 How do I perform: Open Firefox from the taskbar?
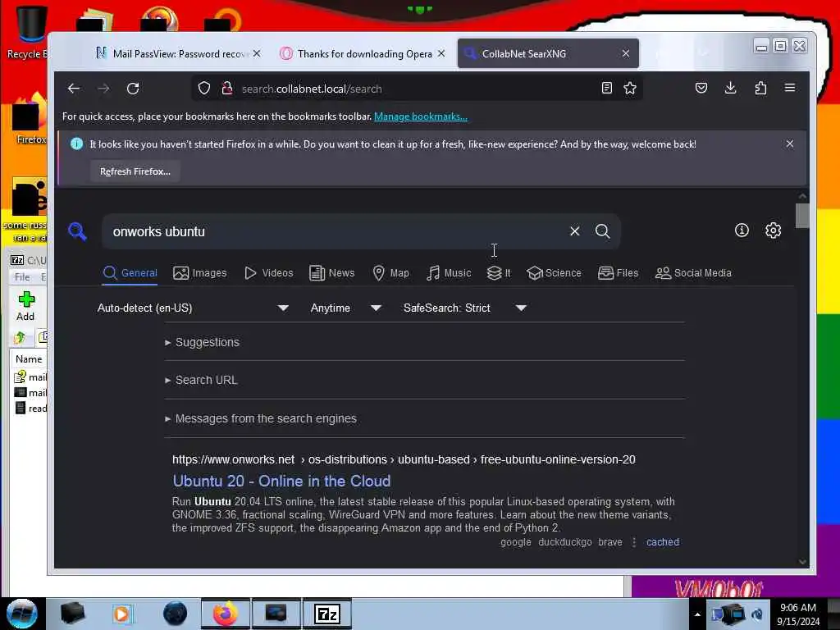tap(226, 614)
